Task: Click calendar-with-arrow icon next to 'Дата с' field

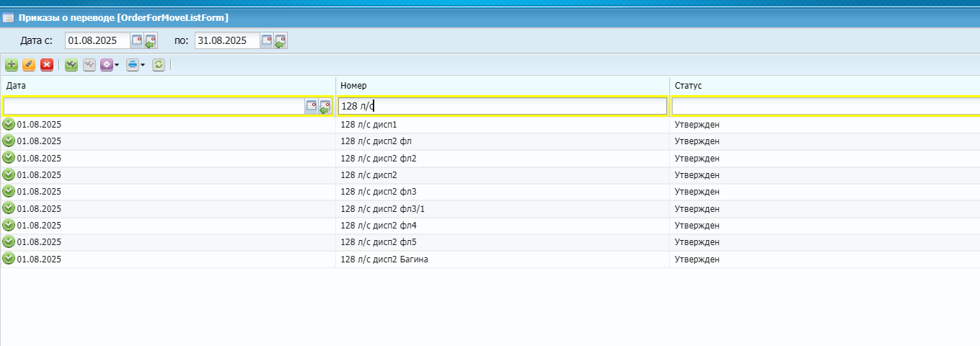Action: [151, 41]
